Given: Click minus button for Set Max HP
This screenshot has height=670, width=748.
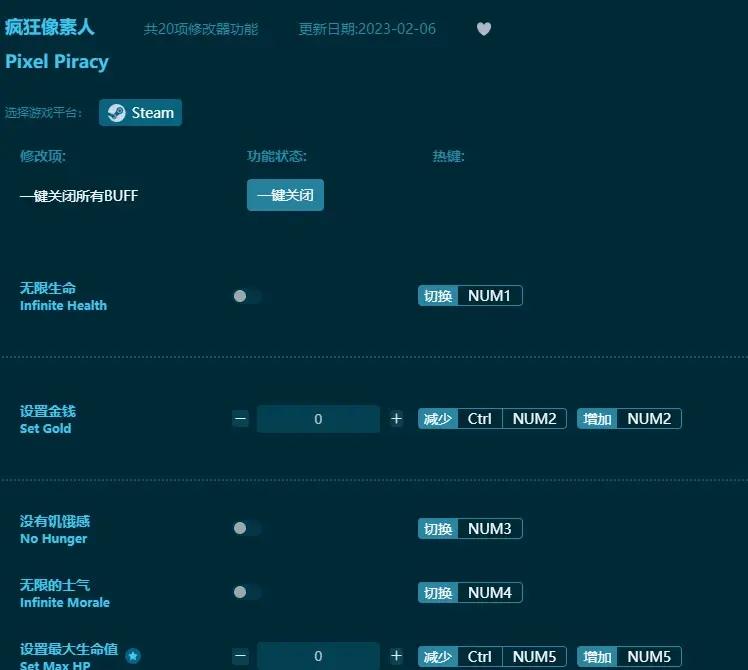Looking at the screenshot, I should [x=240, y=656].
